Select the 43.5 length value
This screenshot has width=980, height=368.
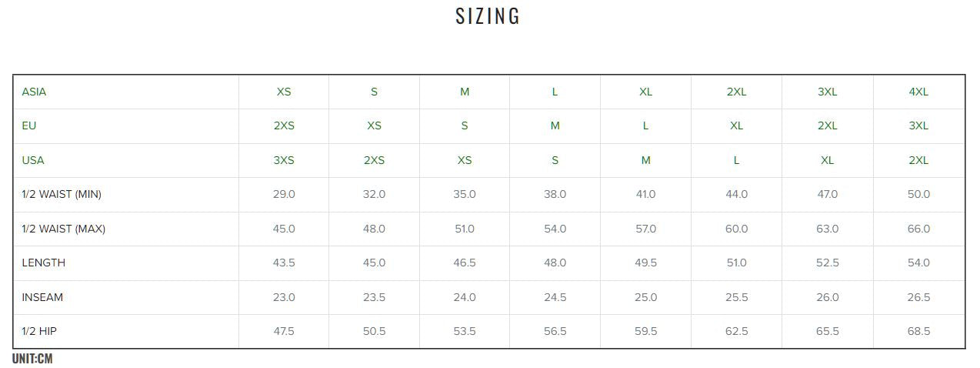click(x=284, y=263)
